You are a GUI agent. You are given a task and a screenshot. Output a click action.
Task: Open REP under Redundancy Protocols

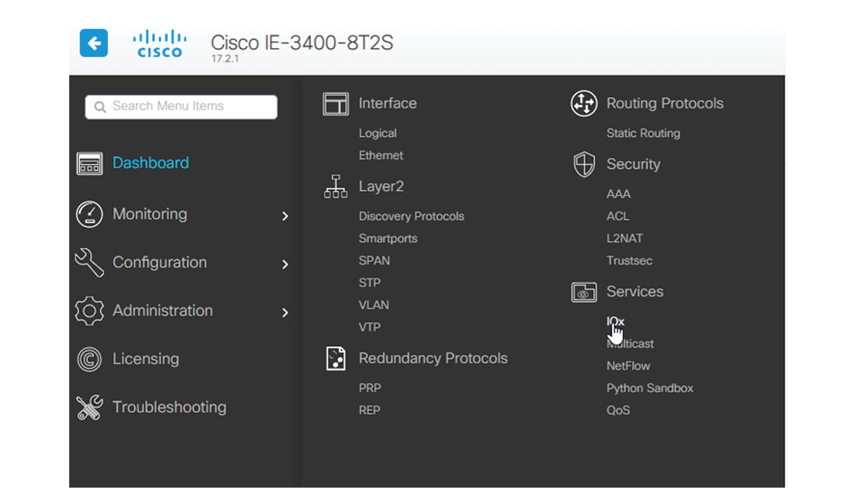[370, 410]
